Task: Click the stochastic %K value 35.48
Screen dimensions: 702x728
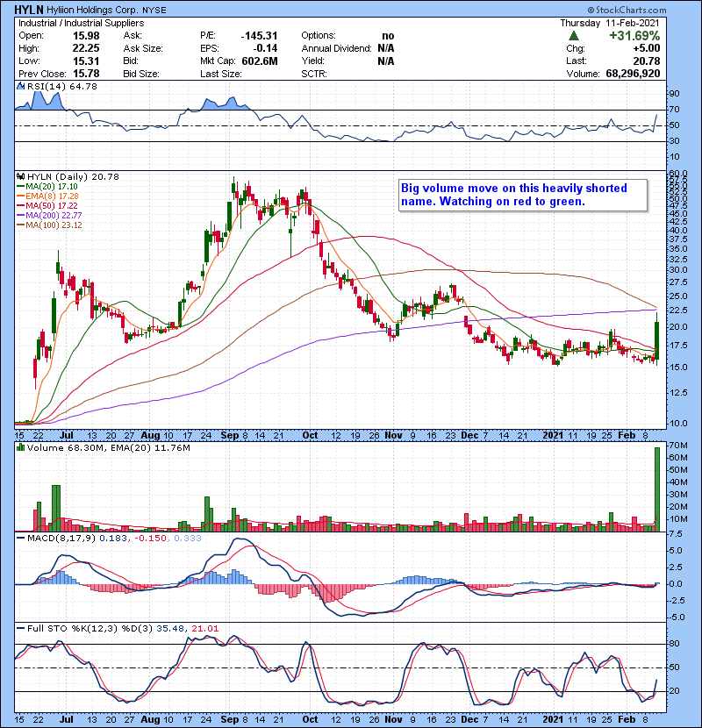Action: 169,629
